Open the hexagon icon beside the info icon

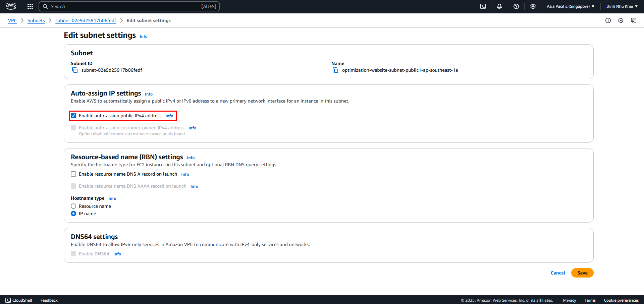(621, 20)
